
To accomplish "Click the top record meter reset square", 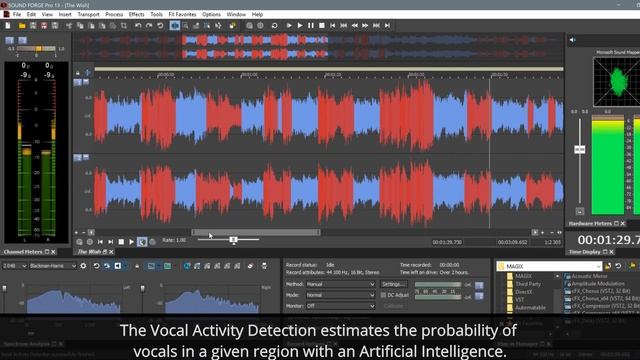I will tap(479, 285).
